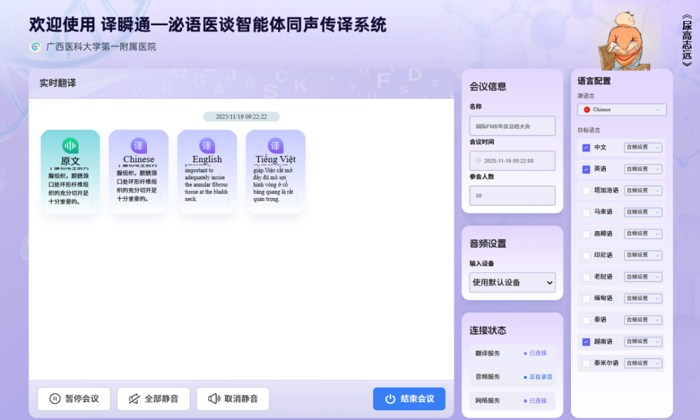Viewport: 700px width, 420px height.
Task: Click the translate icon on Chinese card
Action: [x=138, y=146]
